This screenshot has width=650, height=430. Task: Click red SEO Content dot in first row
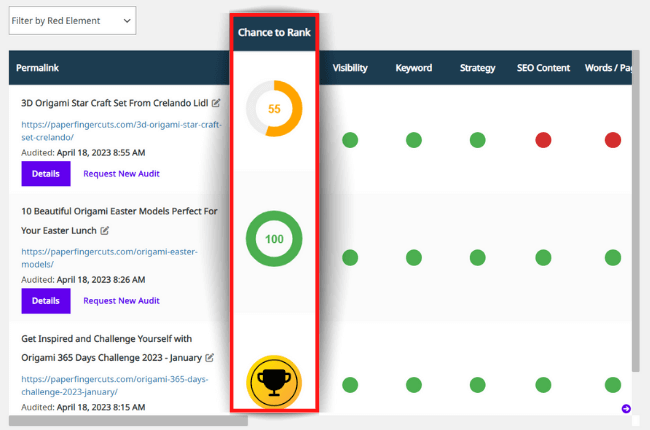pos(541,139)
